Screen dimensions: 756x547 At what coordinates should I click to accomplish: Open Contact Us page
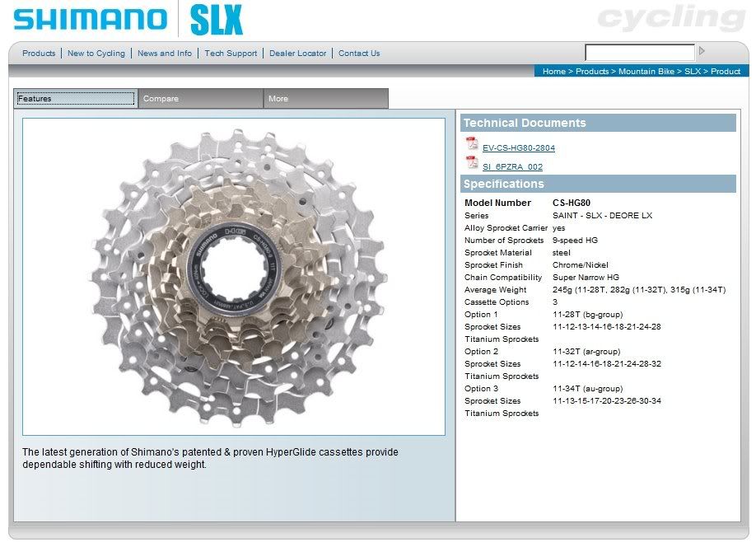359,53
